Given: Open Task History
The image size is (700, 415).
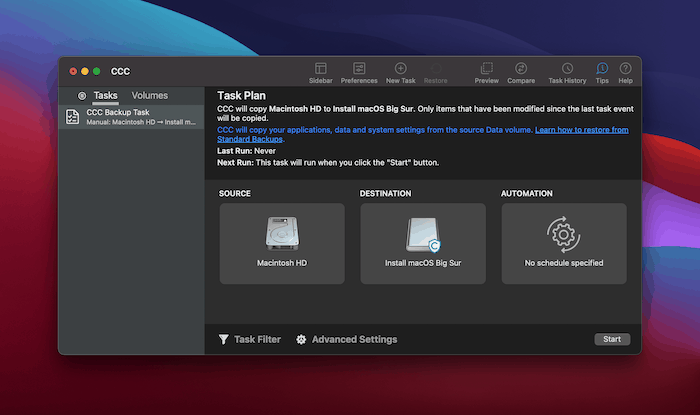Looking at the screenshot, I should [567, 68].
